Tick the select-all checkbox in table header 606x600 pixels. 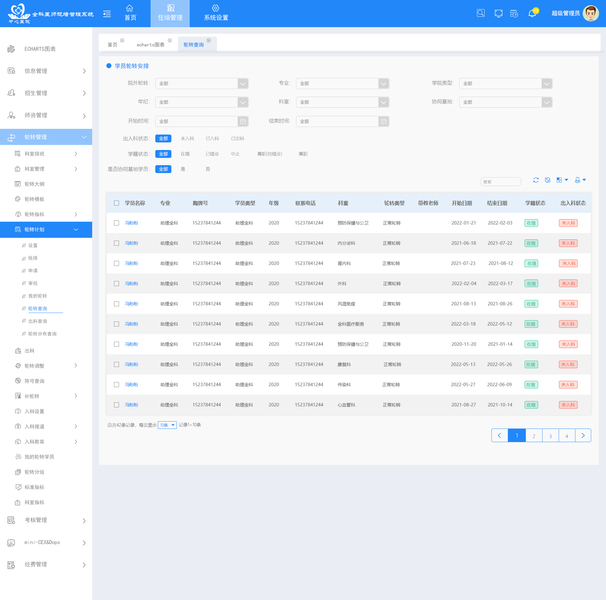(x=116, y=203)
